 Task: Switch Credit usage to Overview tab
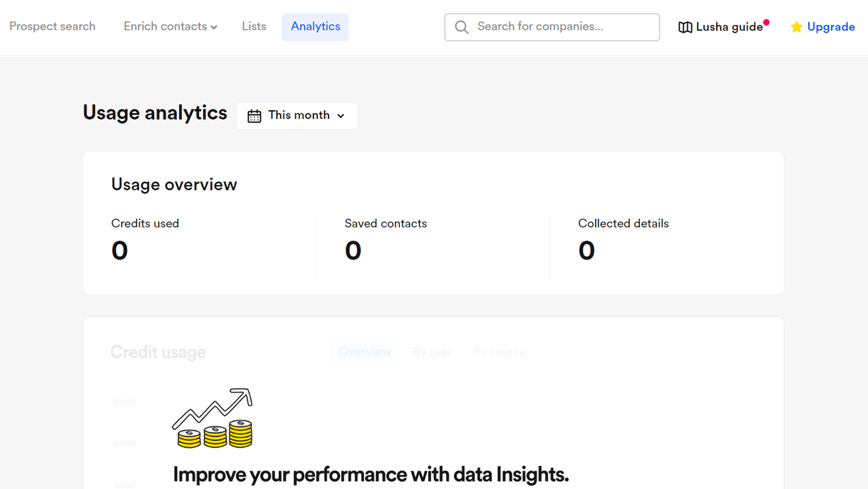click(x=365, y=352)
